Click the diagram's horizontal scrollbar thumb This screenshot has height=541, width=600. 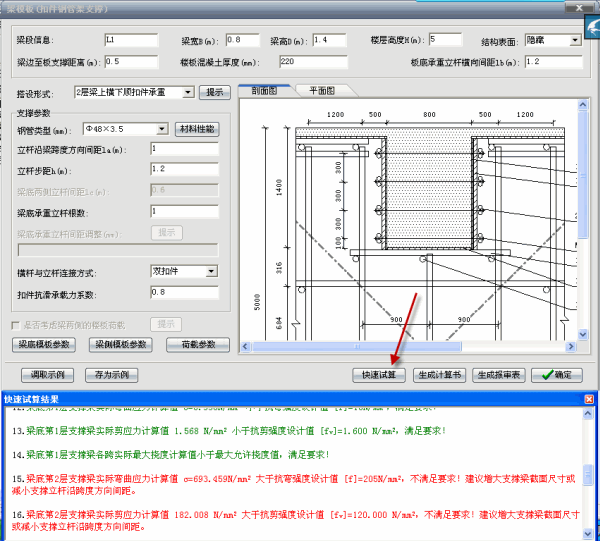point(357,347)
